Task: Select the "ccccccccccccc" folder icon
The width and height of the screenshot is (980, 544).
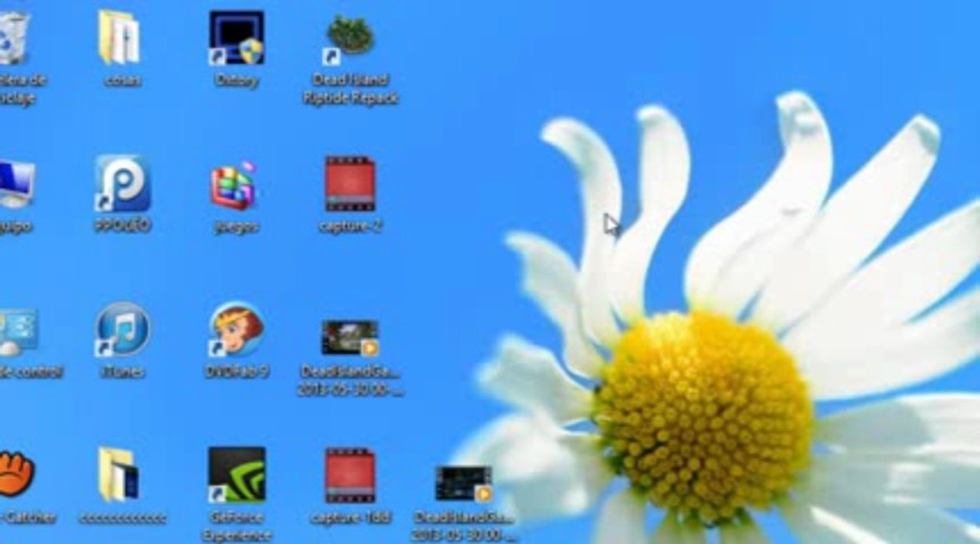Action: click(119, 474)
